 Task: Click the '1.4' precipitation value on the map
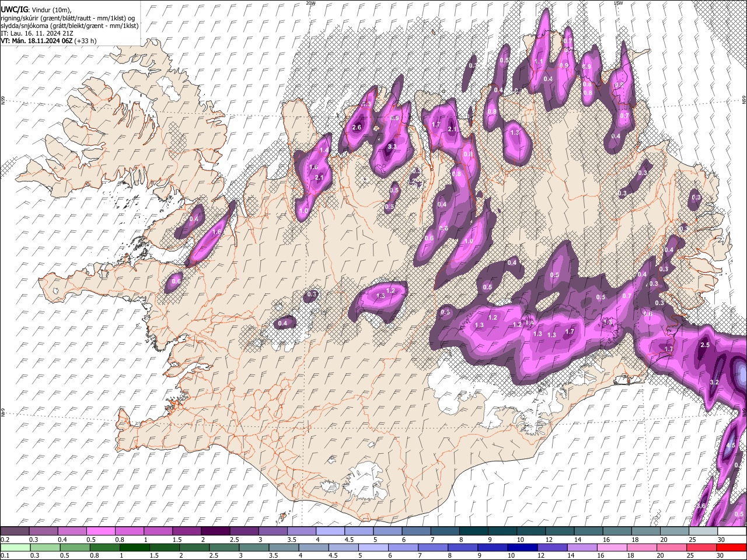(x=324, y=150)
